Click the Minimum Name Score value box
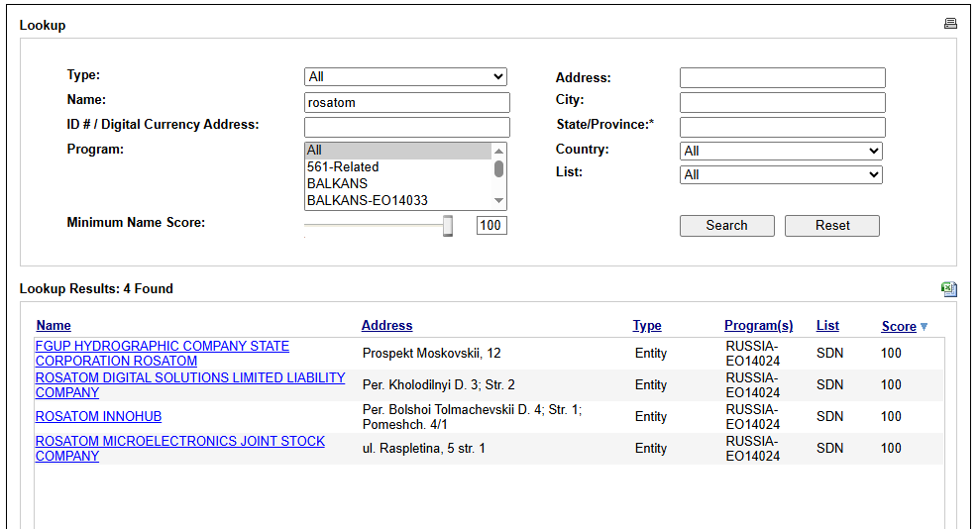The image size is (980, 529). [x=491, y=226]
